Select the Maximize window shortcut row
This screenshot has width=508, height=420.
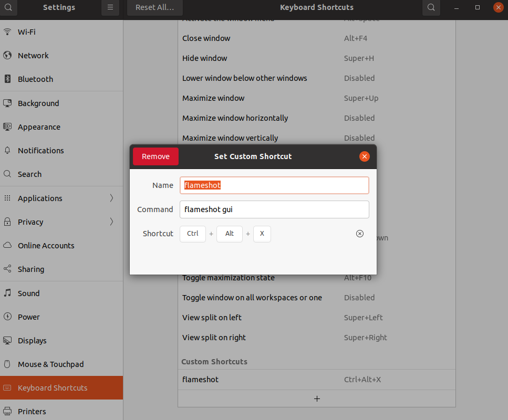(x=317, y=98)
